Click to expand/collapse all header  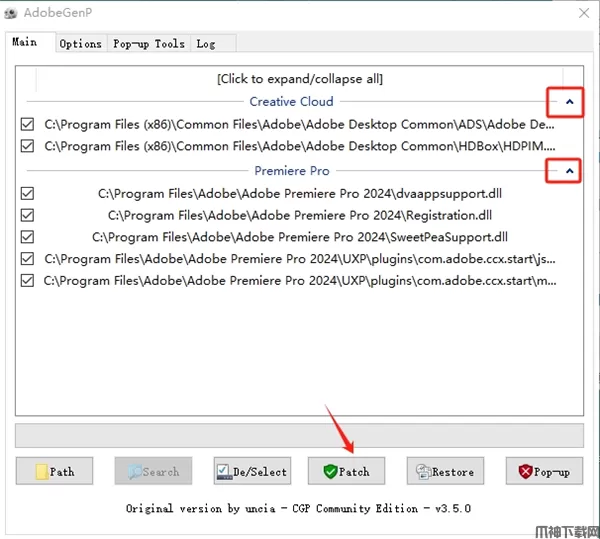point(300,79)
